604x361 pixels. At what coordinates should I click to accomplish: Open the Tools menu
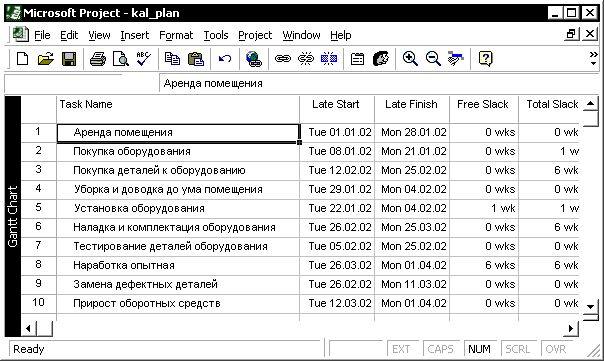[216, 35]
